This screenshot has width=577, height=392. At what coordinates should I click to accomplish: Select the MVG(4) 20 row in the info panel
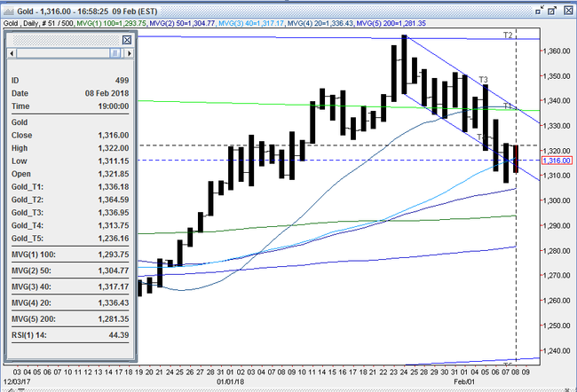click(x=70, y=303)
